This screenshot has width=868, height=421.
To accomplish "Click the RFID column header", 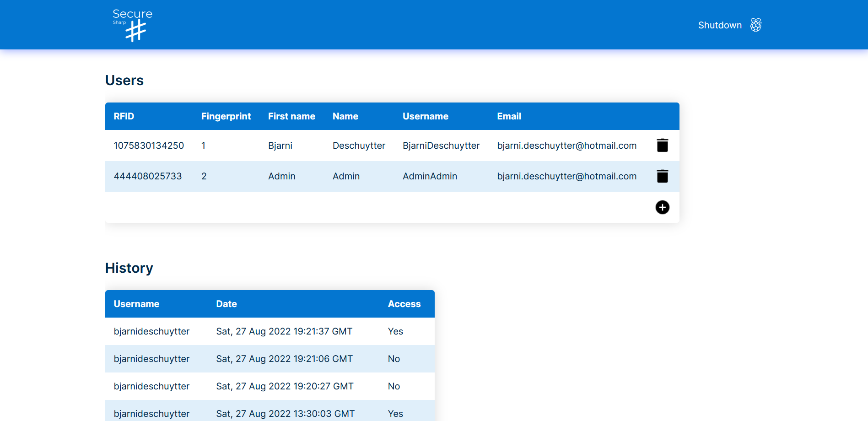I will tap(124, 116).
